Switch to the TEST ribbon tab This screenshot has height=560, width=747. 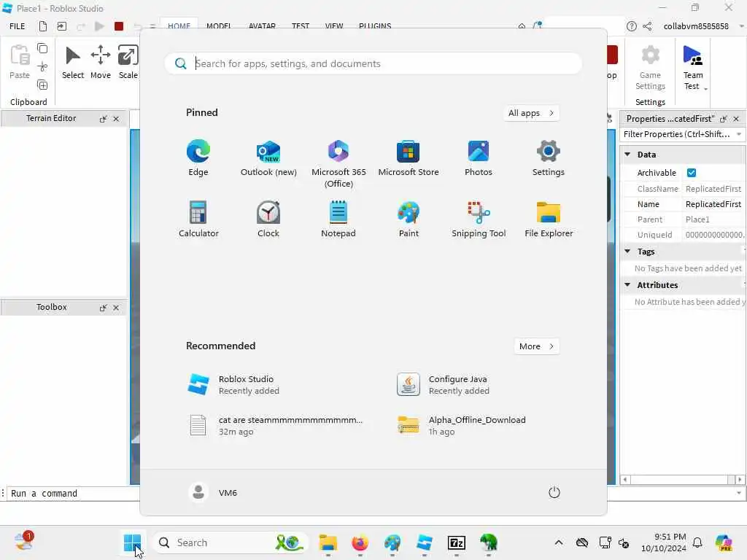pos(300,26)
